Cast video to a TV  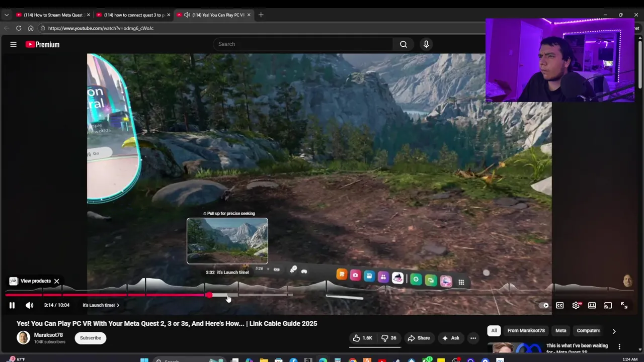(x=608, y=305)
